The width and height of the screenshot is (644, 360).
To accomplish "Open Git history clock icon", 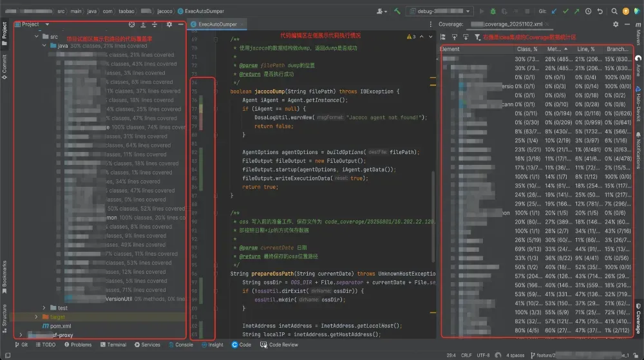I will click(x=589, y=11).
